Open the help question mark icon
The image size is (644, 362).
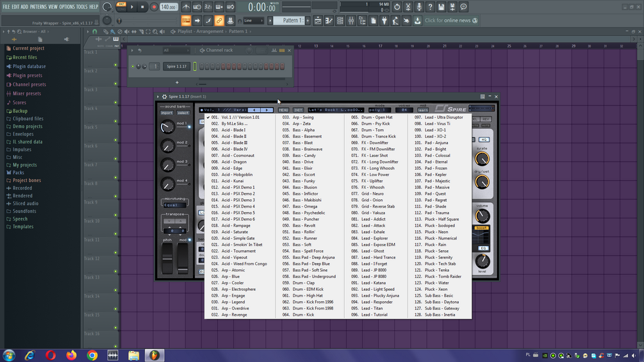coord(430,6)
